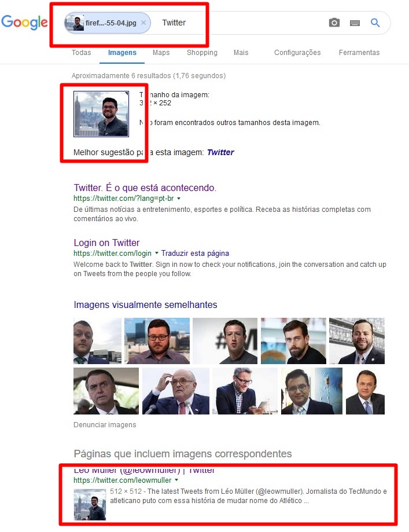
Task: Open the Login on Twitter result
Action: point(106,243)
